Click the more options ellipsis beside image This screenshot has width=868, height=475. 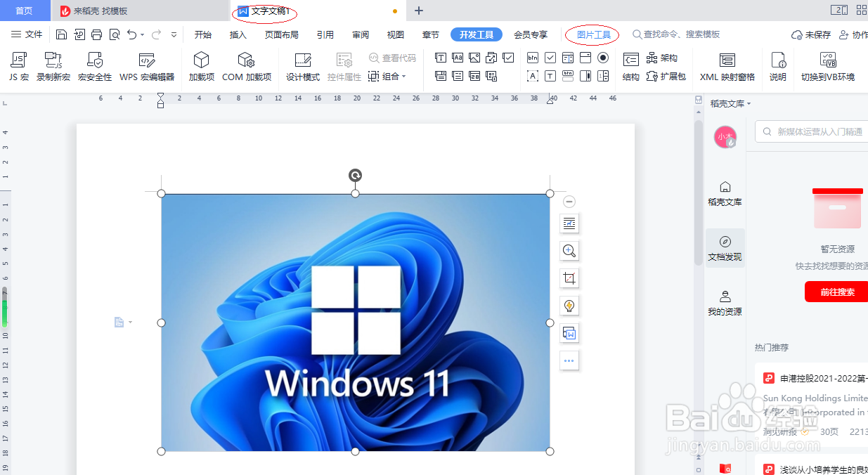[569, 360]
